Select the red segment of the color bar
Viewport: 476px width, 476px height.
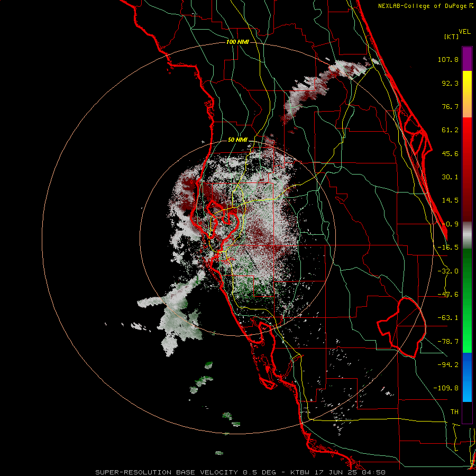(x=467, y=169)
